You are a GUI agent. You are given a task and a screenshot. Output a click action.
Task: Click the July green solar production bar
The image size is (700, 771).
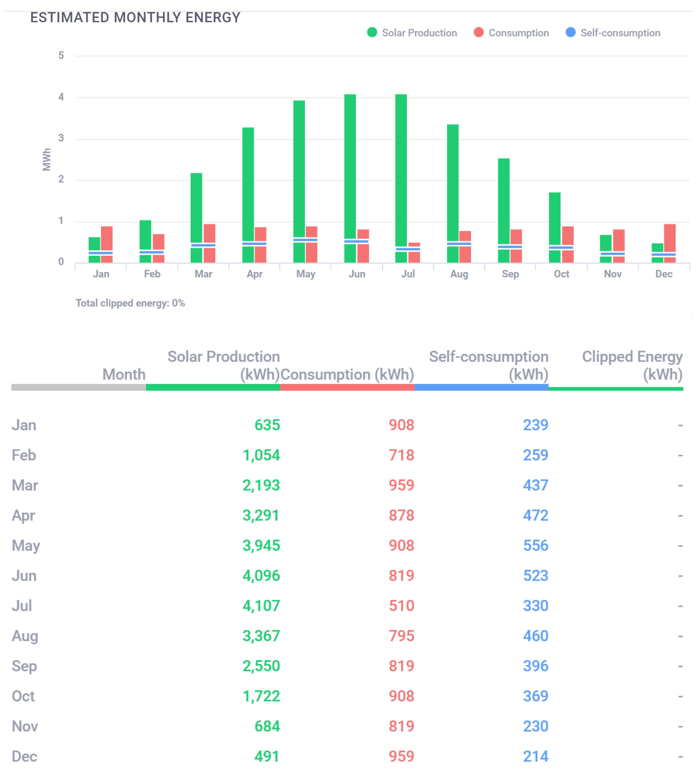401,164
